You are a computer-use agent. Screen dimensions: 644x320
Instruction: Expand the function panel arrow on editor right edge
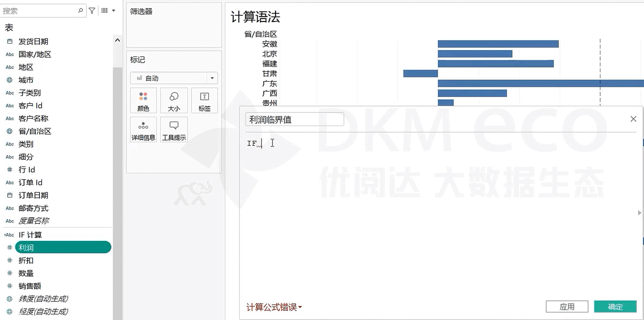click(640, 213)
